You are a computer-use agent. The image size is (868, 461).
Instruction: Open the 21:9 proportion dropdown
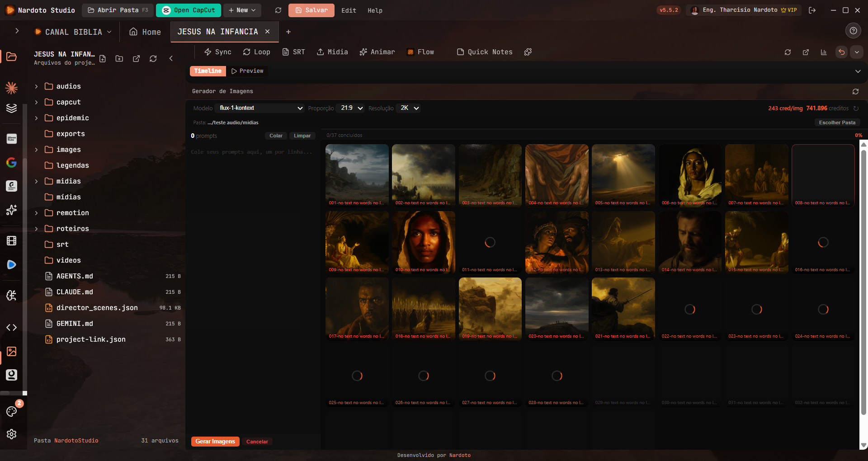[351, 108]
